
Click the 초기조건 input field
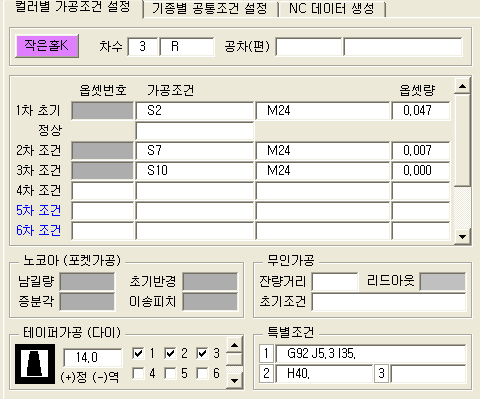(x=389, y=302)
